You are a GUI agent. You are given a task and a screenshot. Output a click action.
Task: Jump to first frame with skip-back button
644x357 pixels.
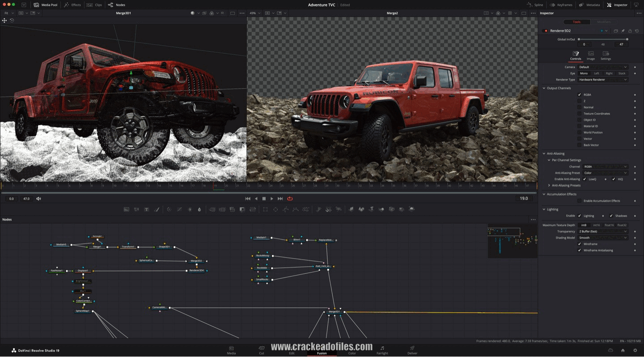[248, 199]
